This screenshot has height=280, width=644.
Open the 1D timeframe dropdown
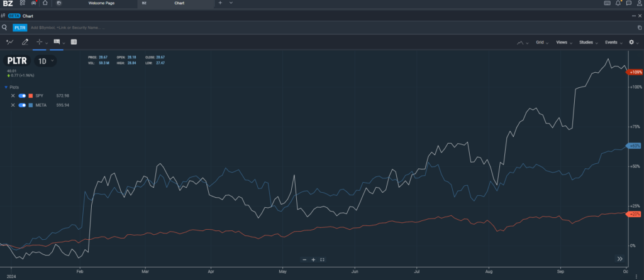(45, 61)
